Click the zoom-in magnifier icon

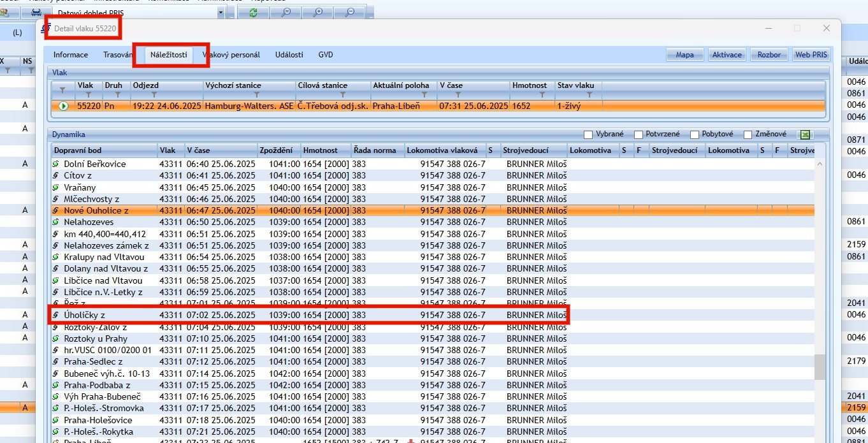click(x=317, y=12)
